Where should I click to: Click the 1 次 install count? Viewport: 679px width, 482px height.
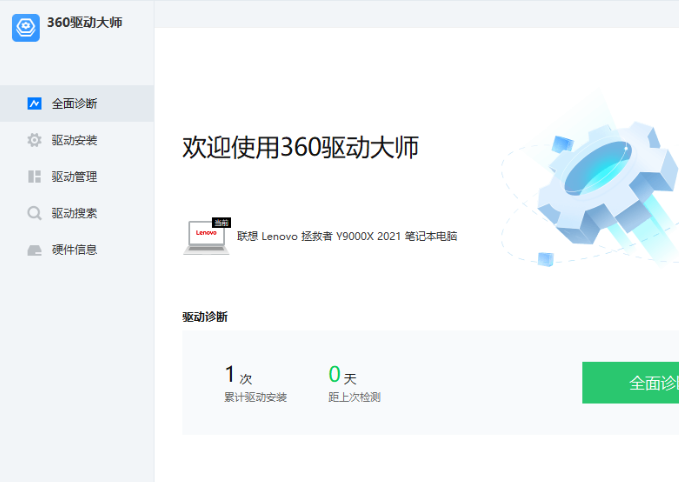pos(238,375)
